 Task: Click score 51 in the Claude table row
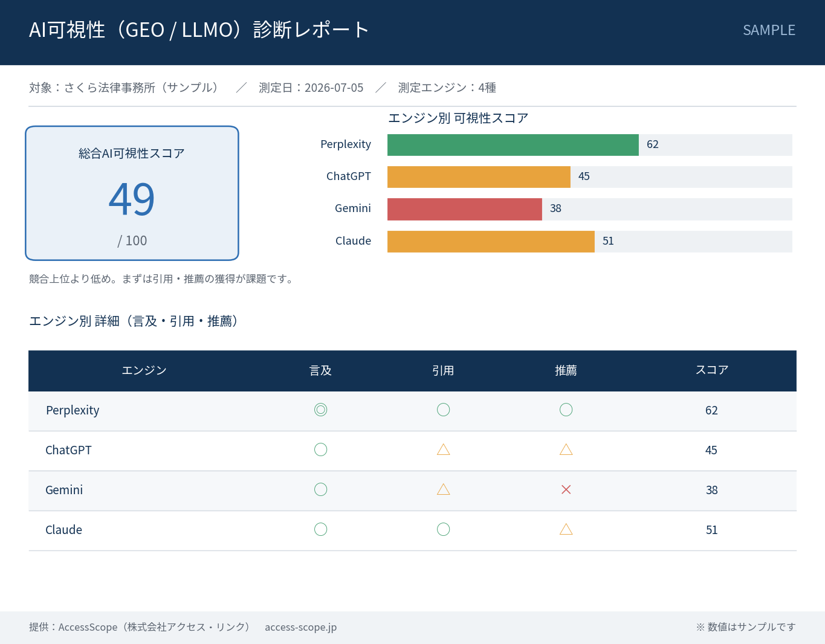pos(712,530)
